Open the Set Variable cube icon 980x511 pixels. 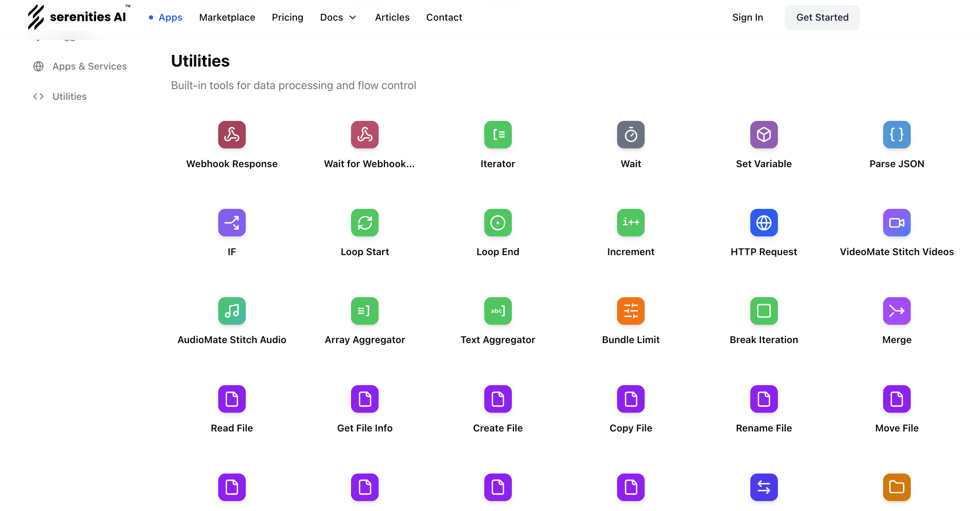[x=764, y=135]
